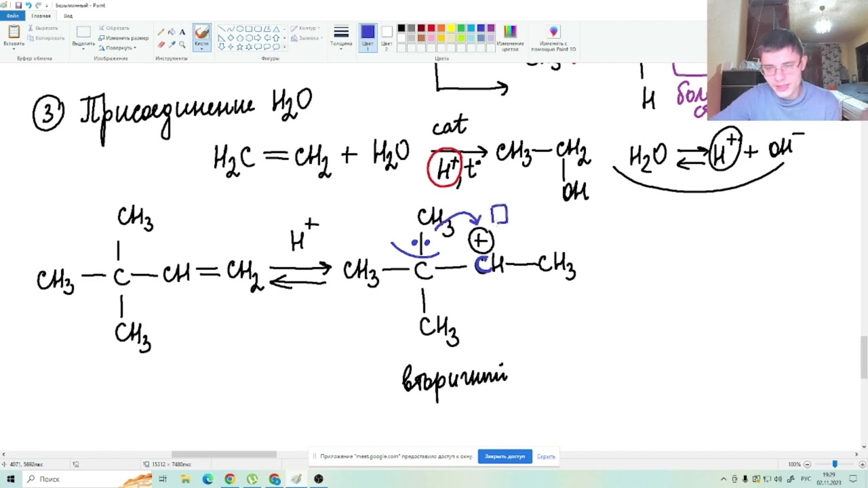Click Копировать (copy) in the clipboard group
This screenshot has height=488, width=868.
coord(46,38)
